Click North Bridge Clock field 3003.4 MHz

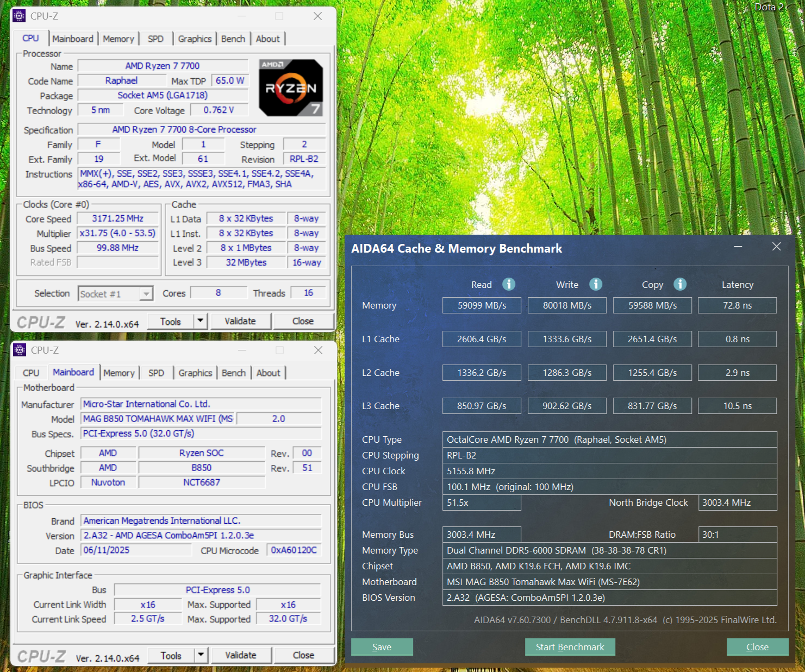(x=738, y=503)
